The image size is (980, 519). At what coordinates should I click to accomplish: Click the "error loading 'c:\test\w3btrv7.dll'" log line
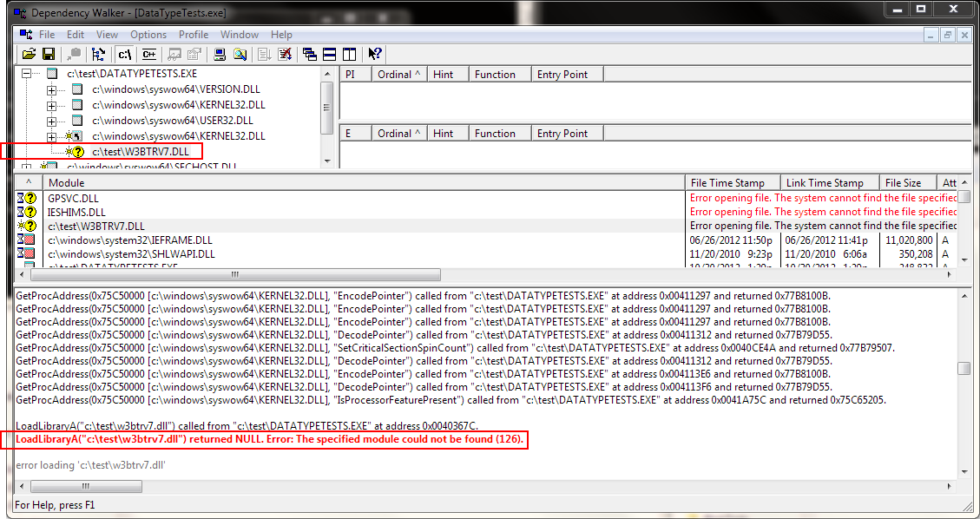pos(90,465)
